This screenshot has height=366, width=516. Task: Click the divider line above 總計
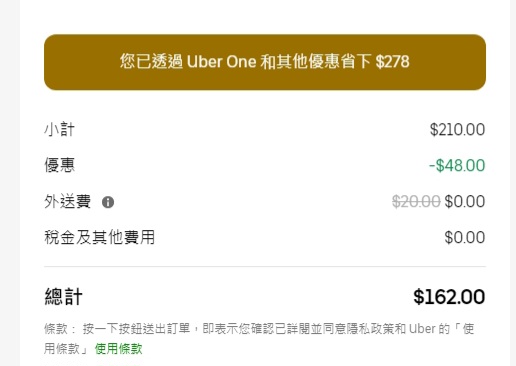265,267
